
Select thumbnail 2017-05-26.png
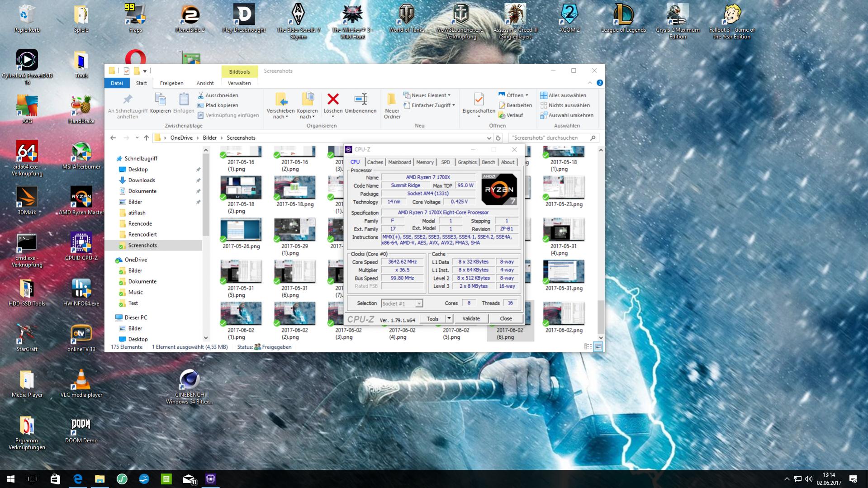click(x=241, y=234)
